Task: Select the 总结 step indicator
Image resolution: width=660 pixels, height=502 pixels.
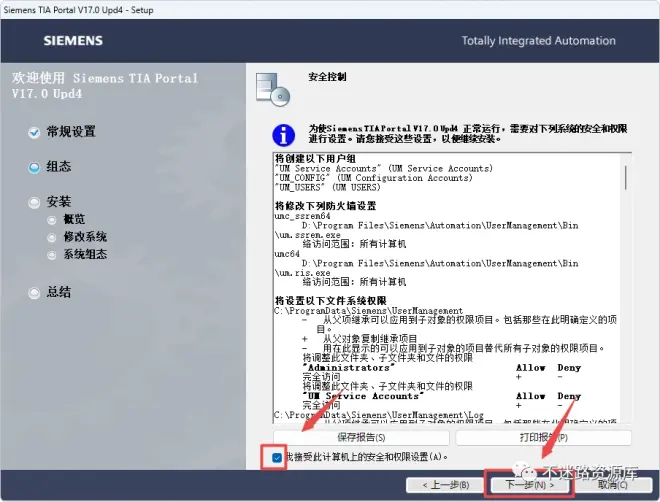Action: point(34,293)
